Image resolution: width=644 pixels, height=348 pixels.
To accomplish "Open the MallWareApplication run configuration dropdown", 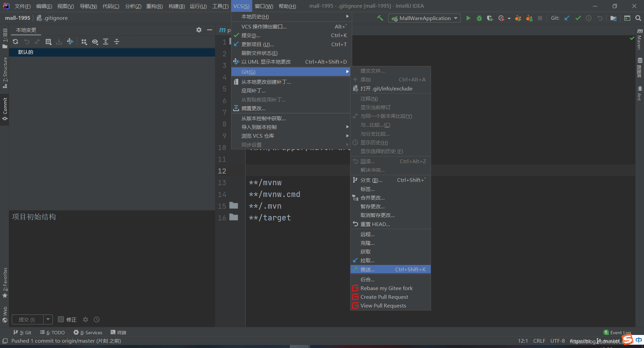I will [424, 18].
